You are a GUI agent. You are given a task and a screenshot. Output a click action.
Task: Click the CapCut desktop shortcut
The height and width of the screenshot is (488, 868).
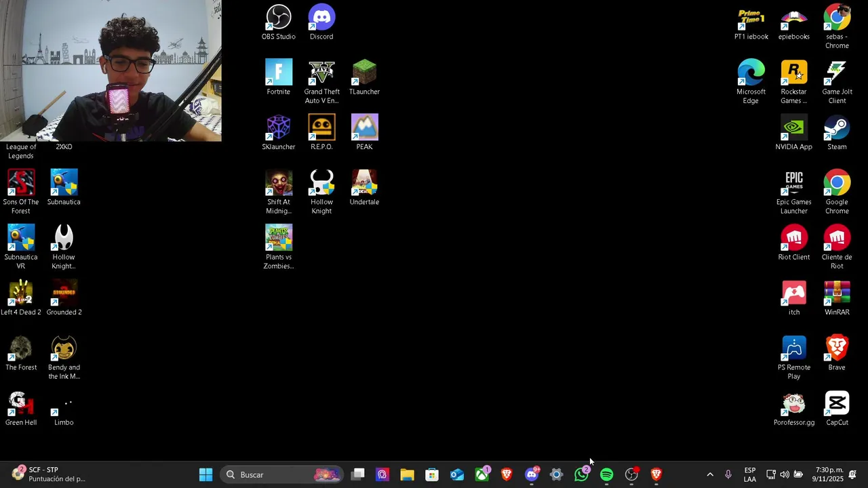837,408
